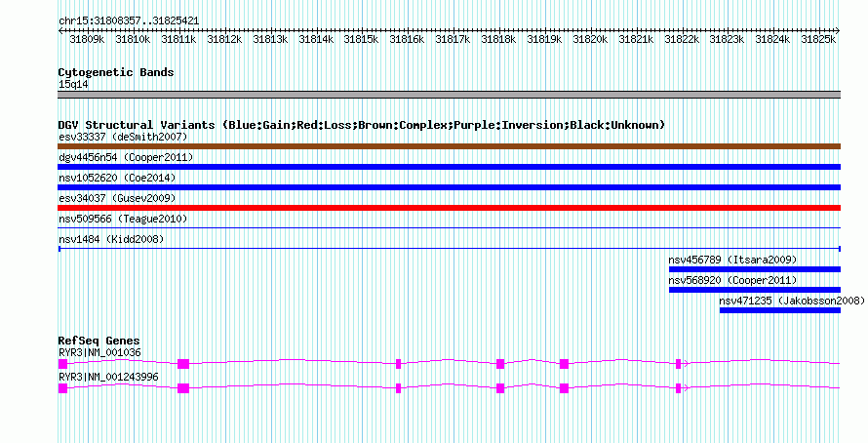Open the DGV Structural Variants track title
The image size is (868, 443).
(362, 125)
